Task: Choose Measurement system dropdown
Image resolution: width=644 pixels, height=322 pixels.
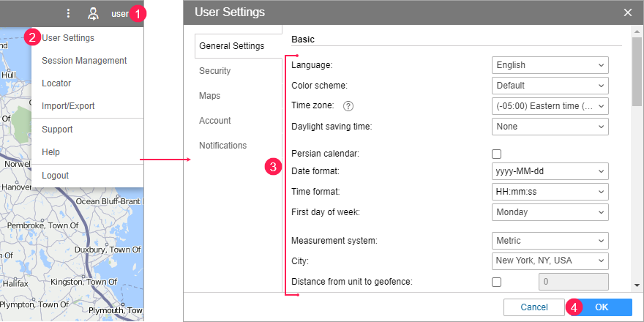Action: tap(550, 241)
